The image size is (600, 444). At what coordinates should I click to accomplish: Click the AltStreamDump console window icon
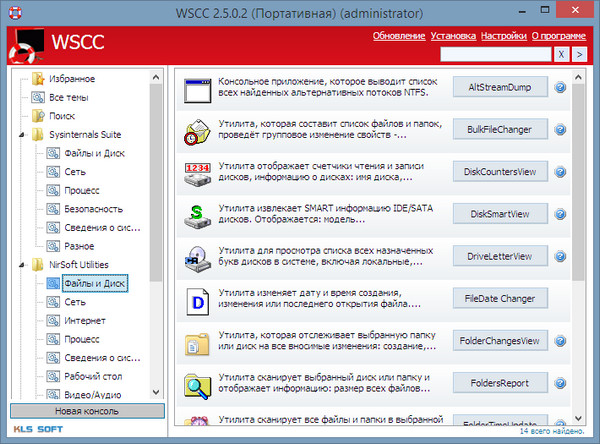(196, 88)
